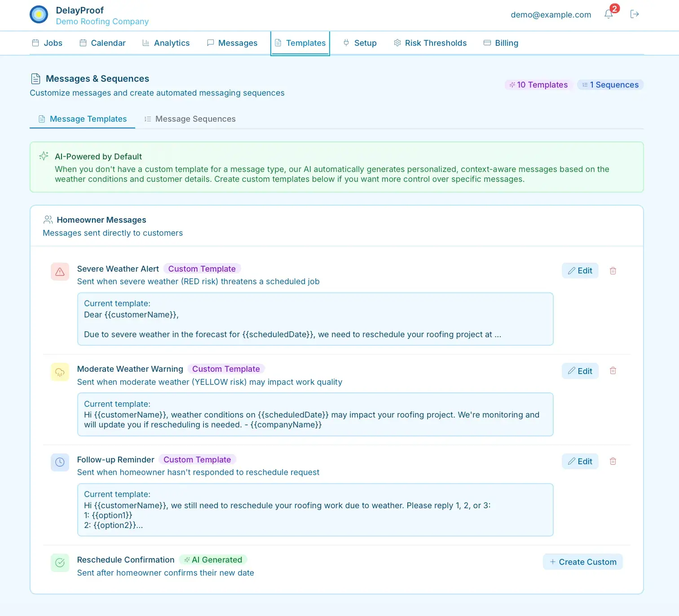The height and width of the screenshot is (616, 679).
Task: Click Custom Template badge for Follow-up Reminder
Action: [197, 459]
